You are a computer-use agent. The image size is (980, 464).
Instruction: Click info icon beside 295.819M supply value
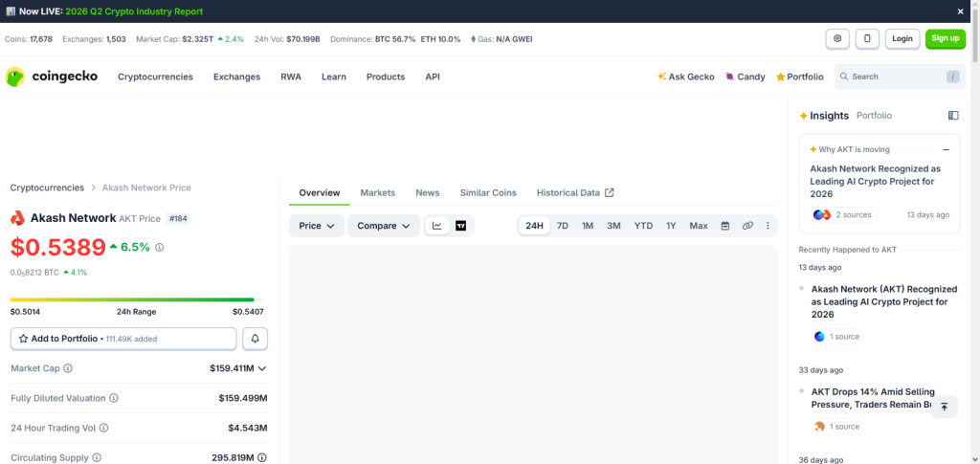(x=262, y=457)
